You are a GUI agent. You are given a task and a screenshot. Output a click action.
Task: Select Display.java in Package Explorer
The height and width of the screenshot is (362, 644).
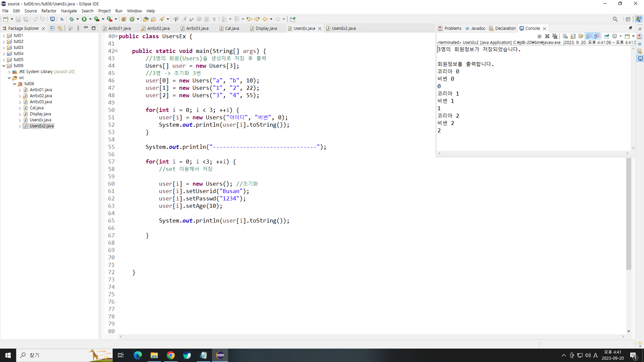pyautogui.click(x=40, y=114)
